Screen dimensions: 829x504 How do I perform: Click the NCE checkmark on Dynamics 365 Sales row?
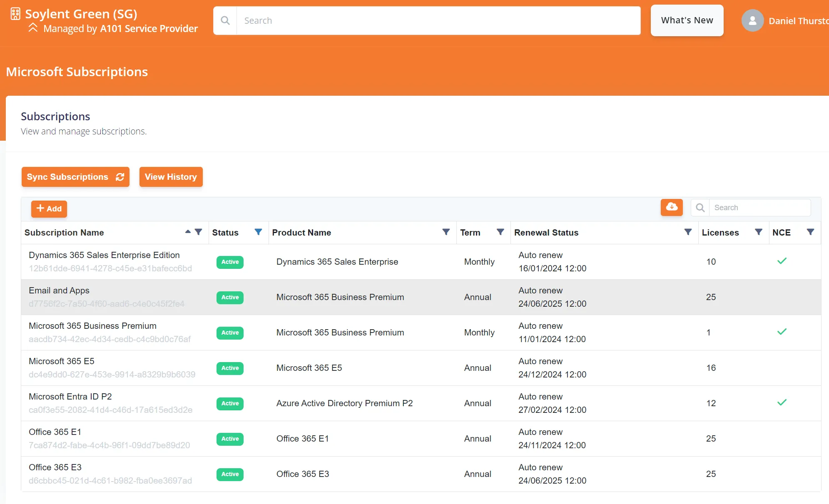782,261
